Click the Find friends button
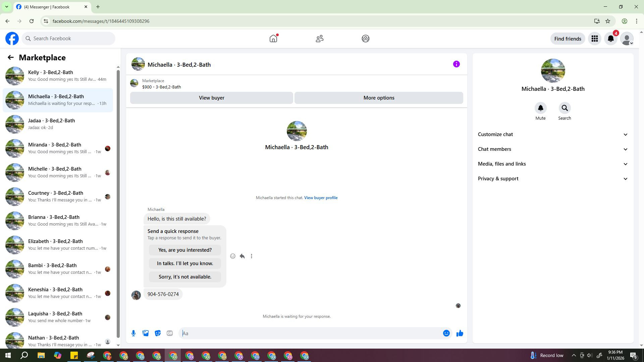 coord(568,39)
